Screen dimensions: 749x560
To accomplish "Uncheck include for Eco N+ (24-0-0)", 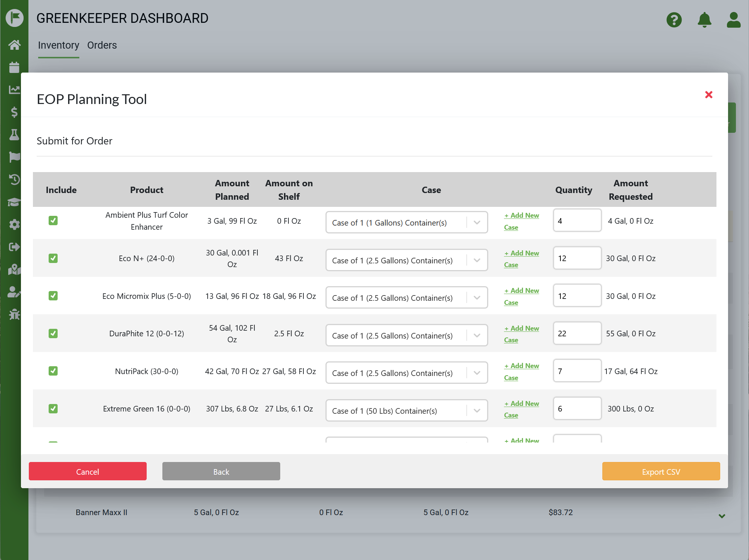I will (x=53, y=258).
